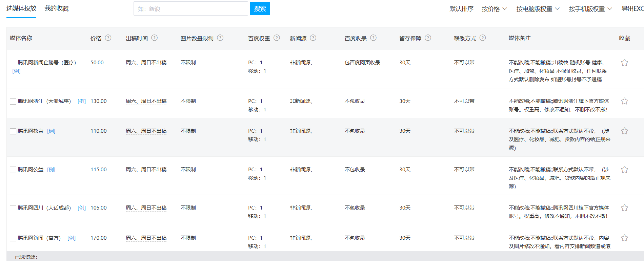Select the 选媒体投放 tab
This screenshot has width=644, height=261.
(21, 8)
